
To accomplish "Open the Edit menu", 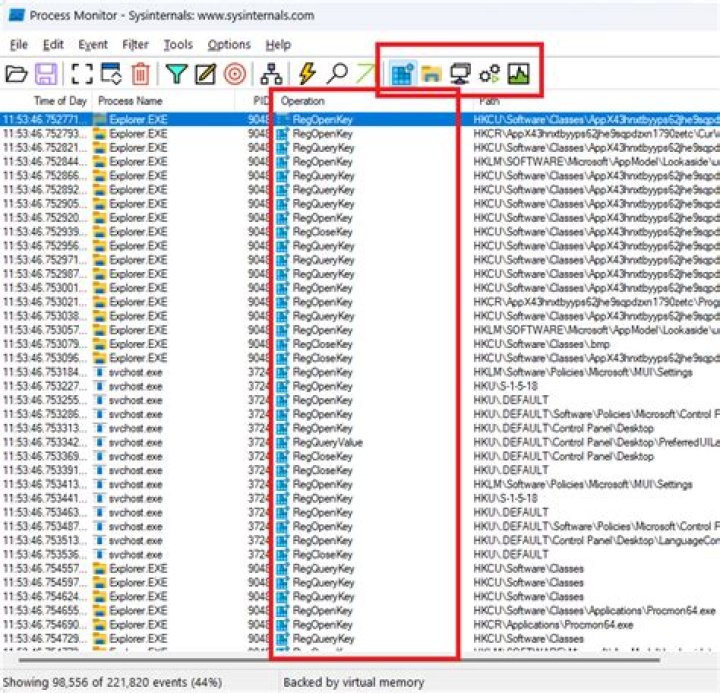I will [53, 45].
